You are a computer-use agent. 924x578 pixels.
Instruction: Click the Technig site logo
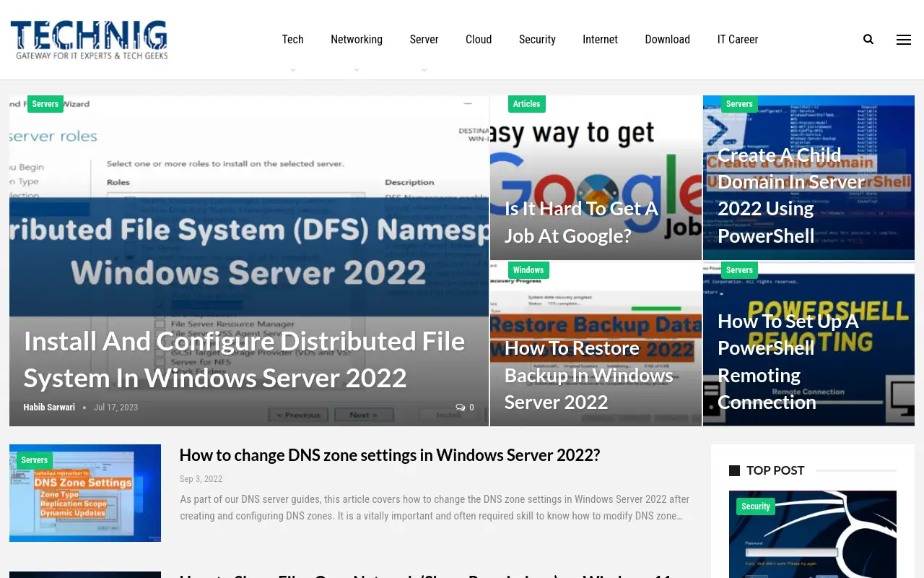coord(89,40)
